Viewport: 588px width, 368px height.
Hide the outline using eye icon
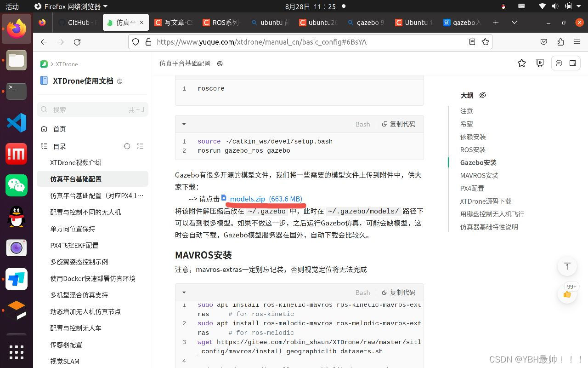[482, 95]
